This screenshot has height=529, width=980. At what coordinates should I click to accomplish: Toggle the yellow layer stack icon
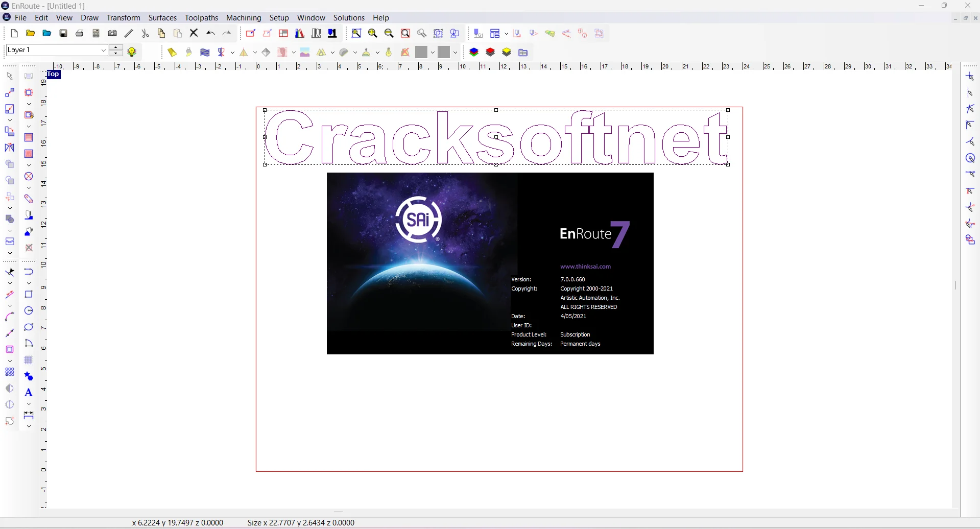pyautogui.click(x=507, y=52)
